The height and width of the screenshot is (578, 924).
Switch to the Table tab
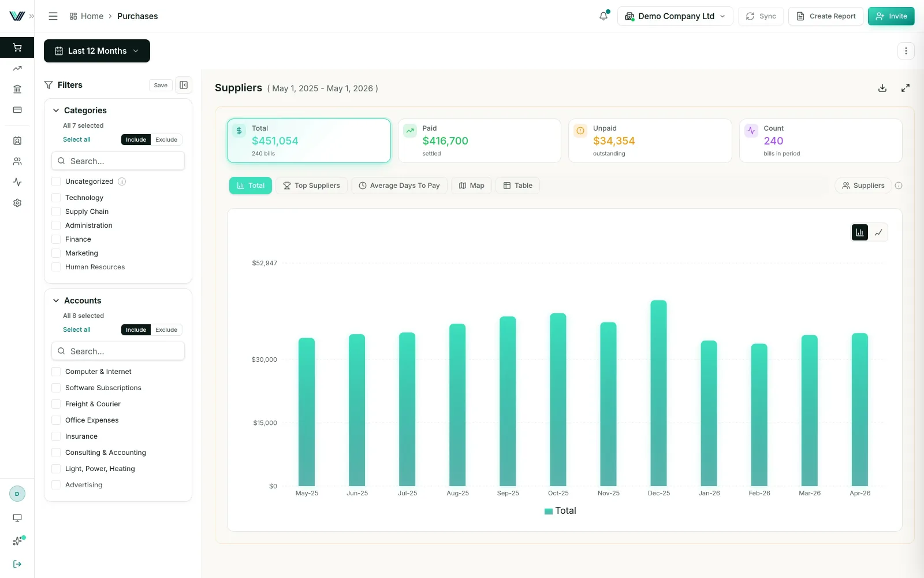click(x=517, y=186)
